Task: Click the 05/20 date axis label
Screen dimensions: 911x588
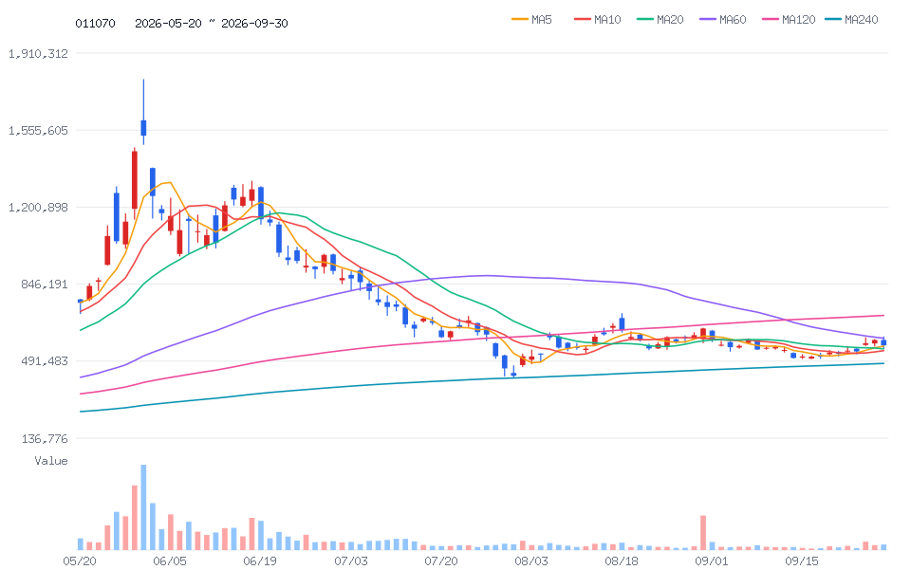Action: pos(80,561)
